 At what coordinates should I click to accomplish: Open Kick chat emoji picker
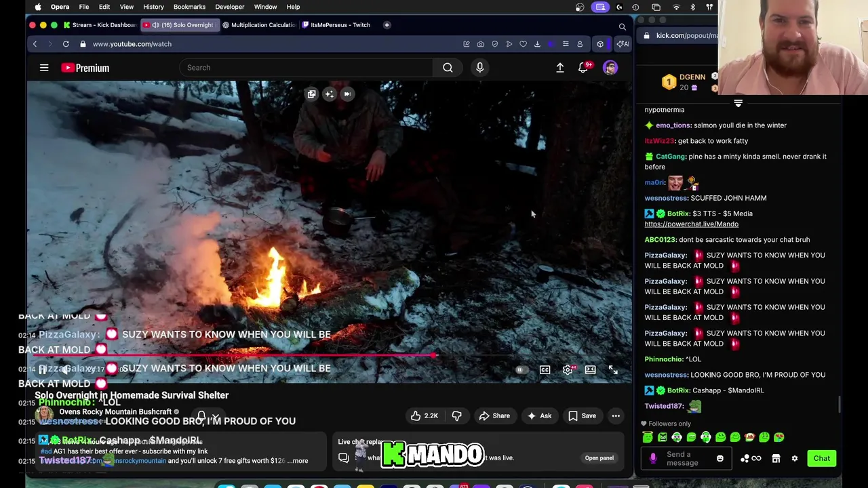pyautogui.click(x=720, y=459)
